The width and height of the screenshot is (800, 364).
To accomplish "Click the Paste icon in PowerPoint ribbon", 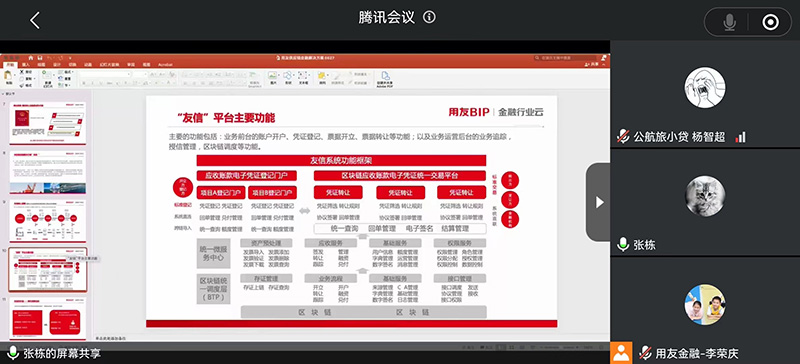I will (x=8, y=78).
